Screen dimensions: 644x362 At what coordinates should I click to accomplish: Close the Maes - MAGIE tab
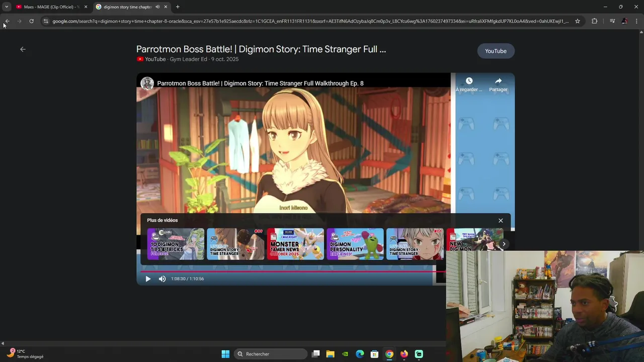pyautogui.click(x=86, y=7)
